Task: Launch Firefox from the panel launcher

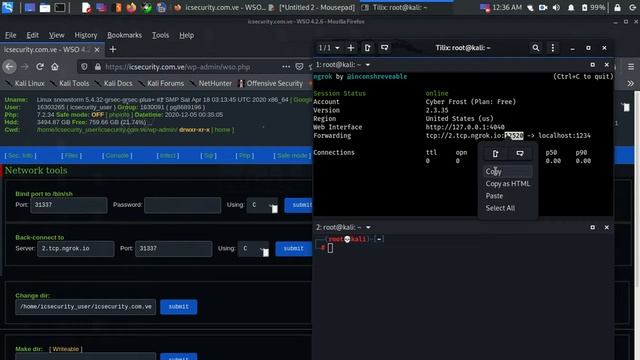Action: (x=131, y=7)
